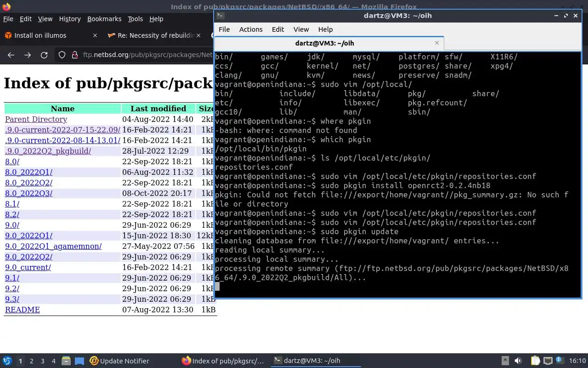Click the show desktop icon in taskbar
588x368 pixels.
[79, 361]
